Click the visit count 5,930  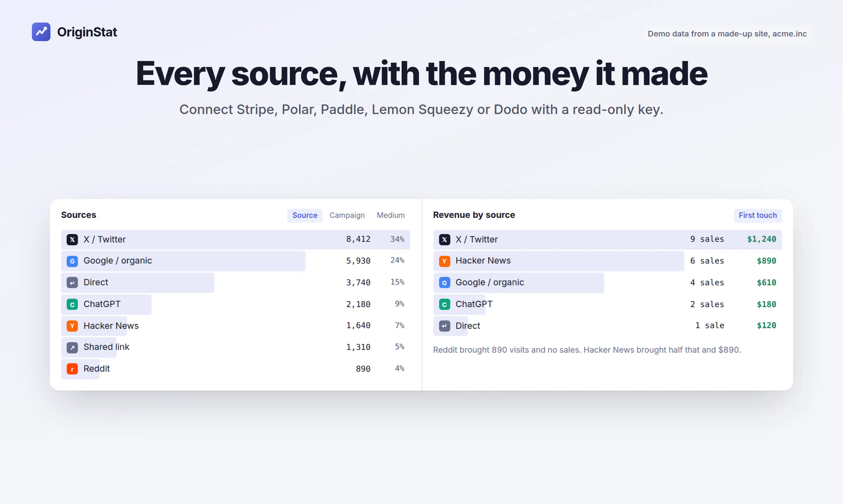pos(358,261)
